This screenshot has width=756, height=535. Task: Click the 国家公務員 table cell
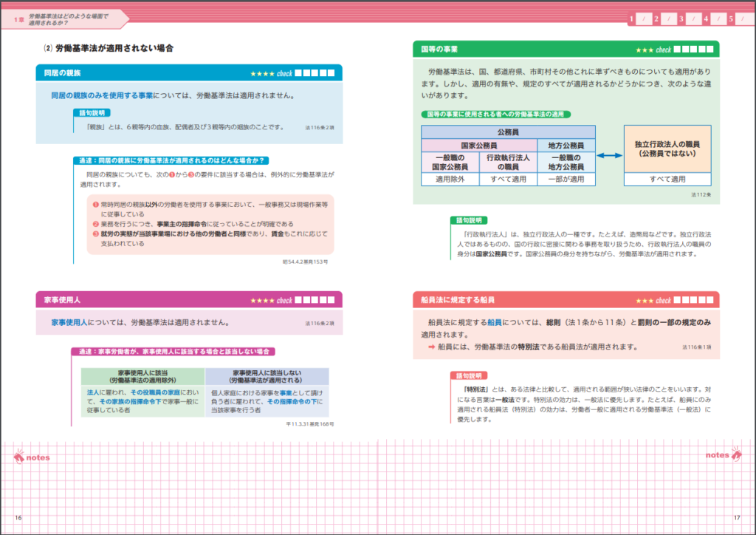coord(478,146)
